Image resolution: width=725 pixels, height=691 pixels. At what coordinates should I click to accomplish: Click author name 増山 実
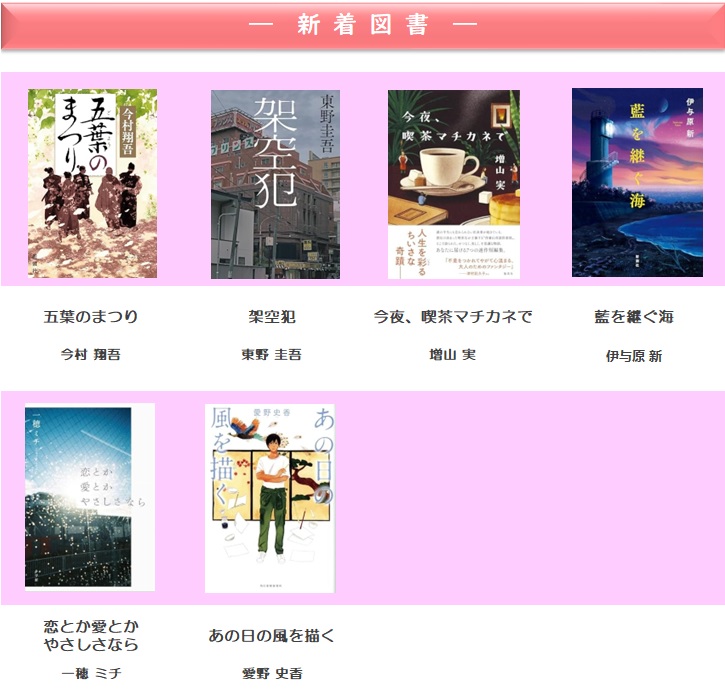point(453,354)
